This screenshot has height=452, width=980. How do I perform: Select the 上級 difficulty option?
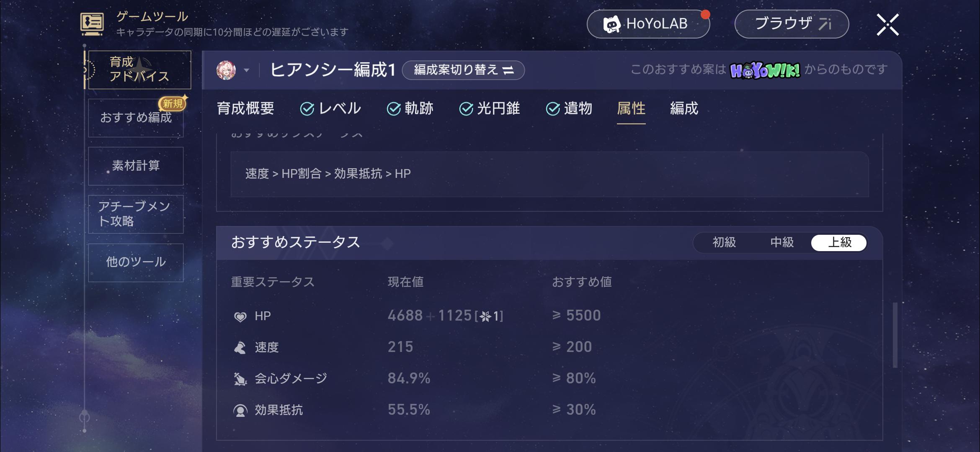tap(839, 242)
